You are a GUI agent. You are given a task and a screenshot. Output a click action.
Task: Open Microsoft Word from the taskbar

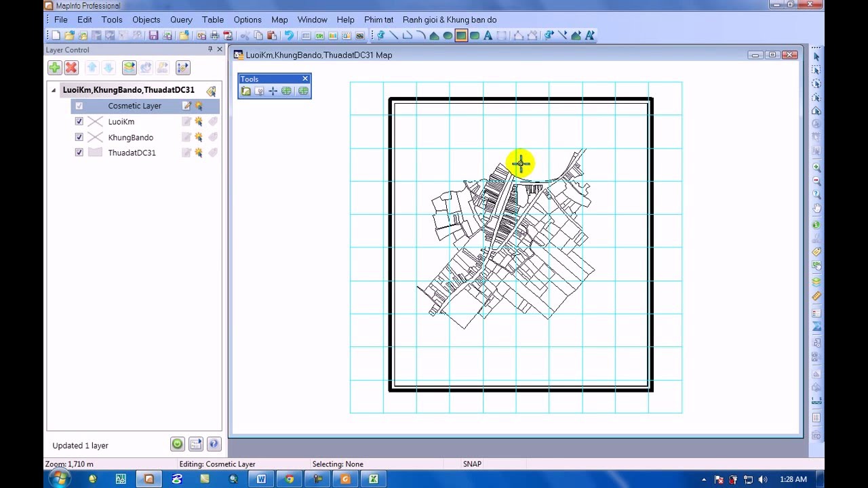[x=261, y=479]
